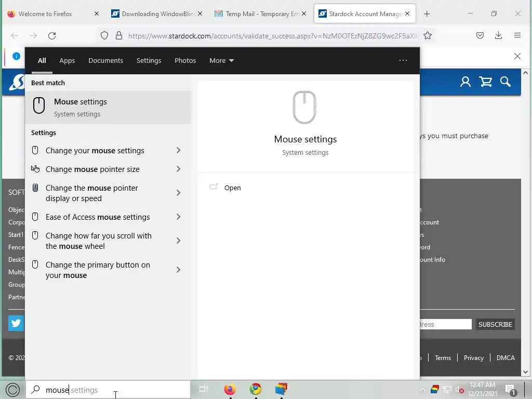Open the taskbar clock showing 12:47 AM
This screenshot has height=399, width=532.
483,389
